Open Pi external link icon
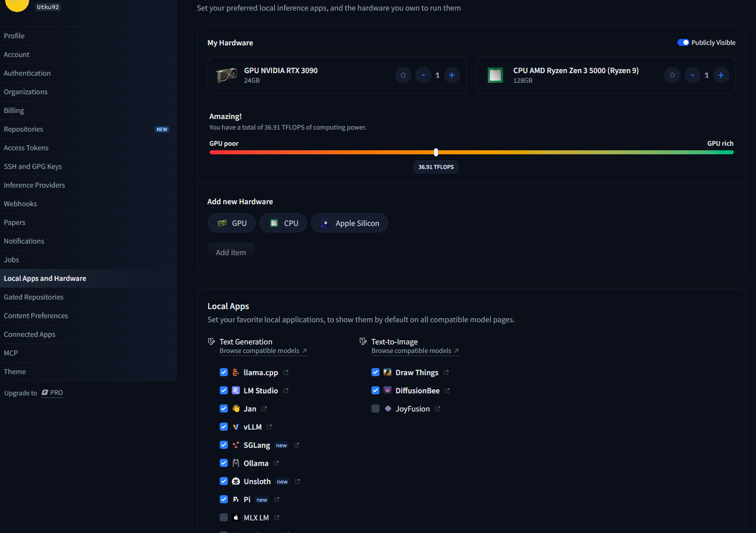The width and height of the screenshot is (756, 533). [277, 500]
